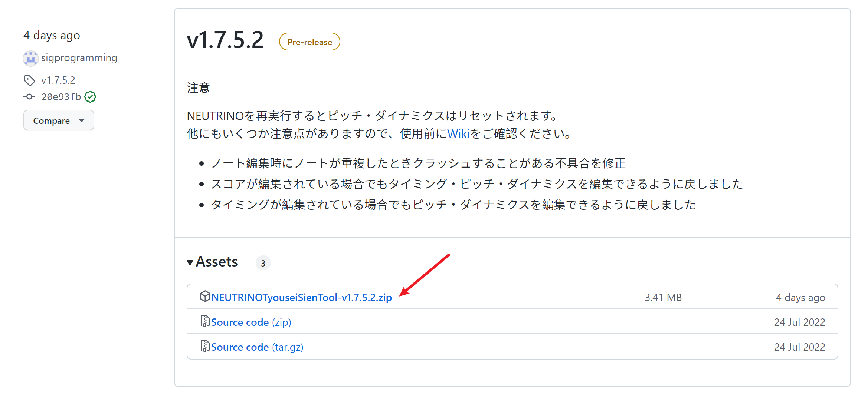Click the 3.41 MB file size
868x407 pixels.
pyautogui.click(x=663, y=297)
